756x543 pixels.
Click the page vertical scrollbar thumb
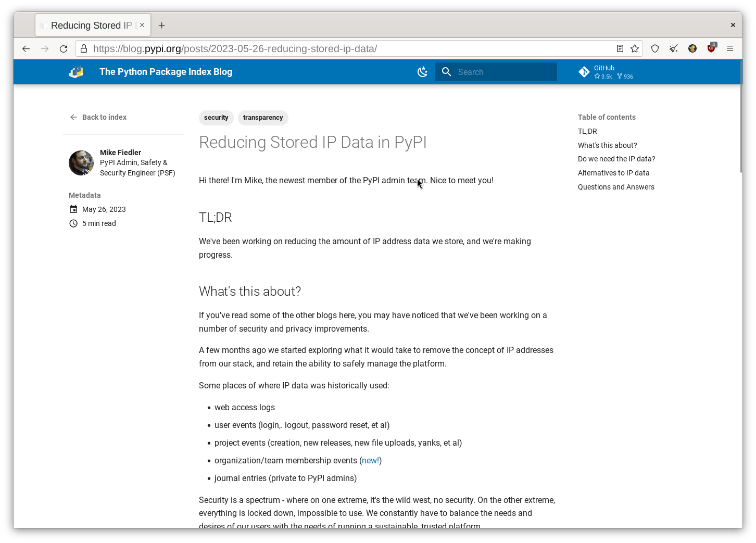pyautogui.click(x=741, y=117)
